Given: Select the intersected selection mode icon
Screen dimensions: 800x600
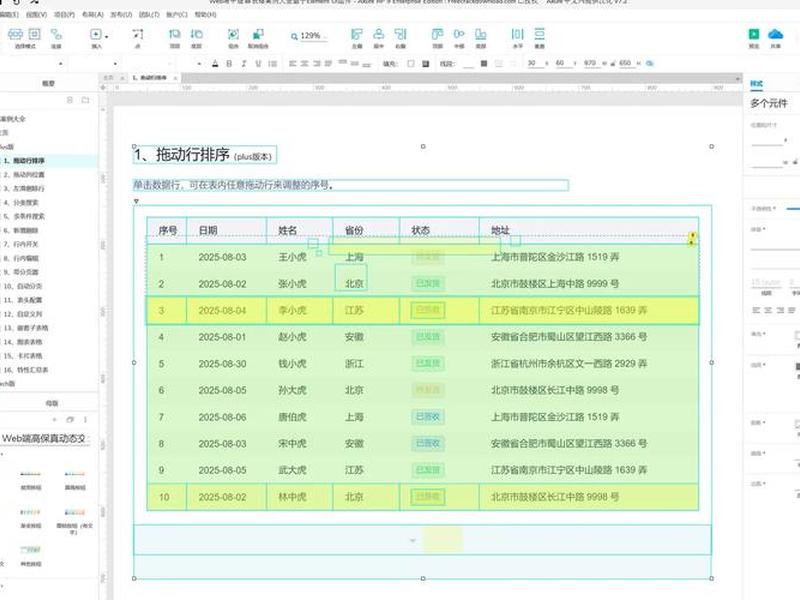Looking at the screenshot, I should pos(15,34).
